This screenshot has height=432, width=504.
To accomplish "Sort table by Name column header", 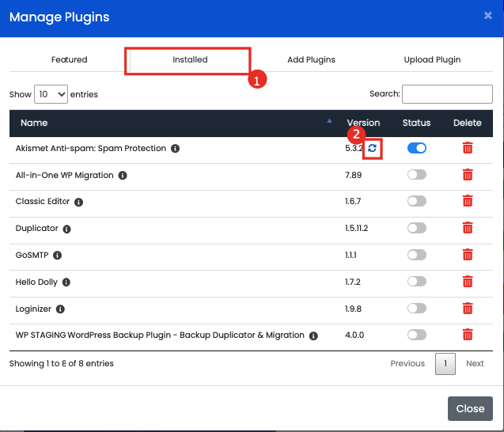I will click(x=34, y=123).
